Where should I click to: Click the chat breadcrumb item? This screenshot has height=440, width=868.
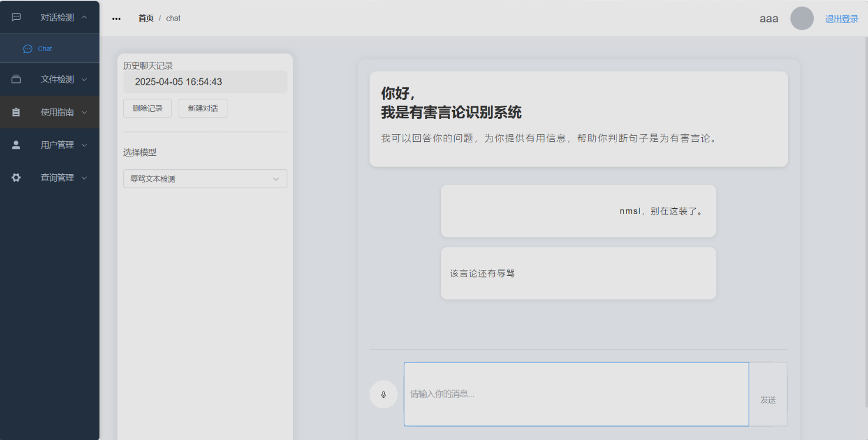[173, 18]
